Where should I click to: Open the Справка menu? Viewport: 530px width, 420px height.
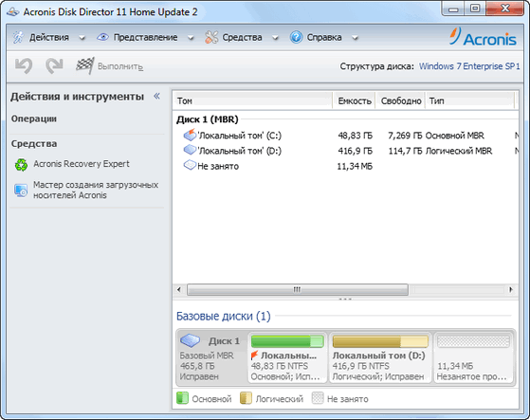[324, 37]
